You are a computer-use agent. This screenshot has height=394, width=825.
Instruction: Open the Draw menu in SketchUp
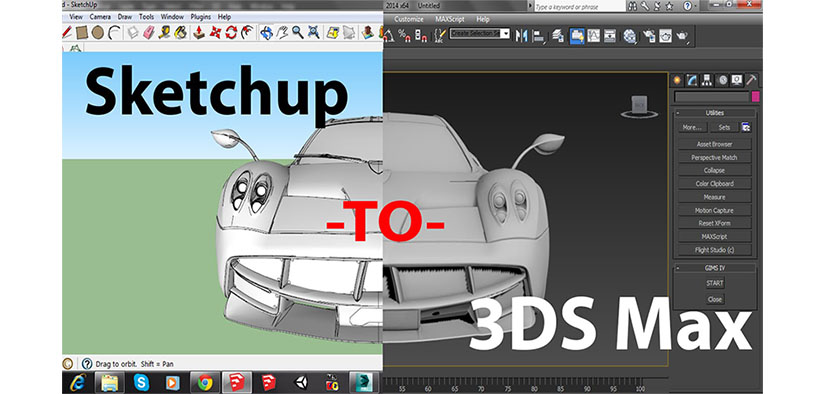(125, 17)
